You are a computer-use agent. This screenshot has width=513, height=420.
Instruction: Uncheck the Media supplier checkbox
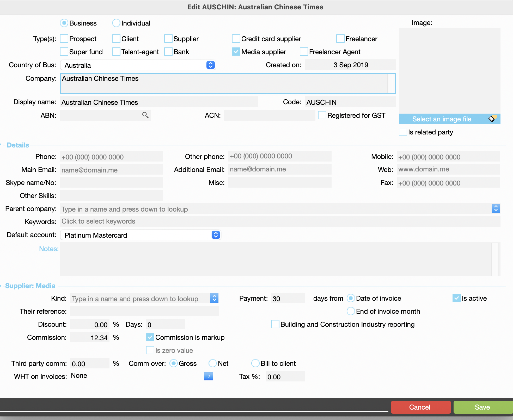click(x=236, y=52)
